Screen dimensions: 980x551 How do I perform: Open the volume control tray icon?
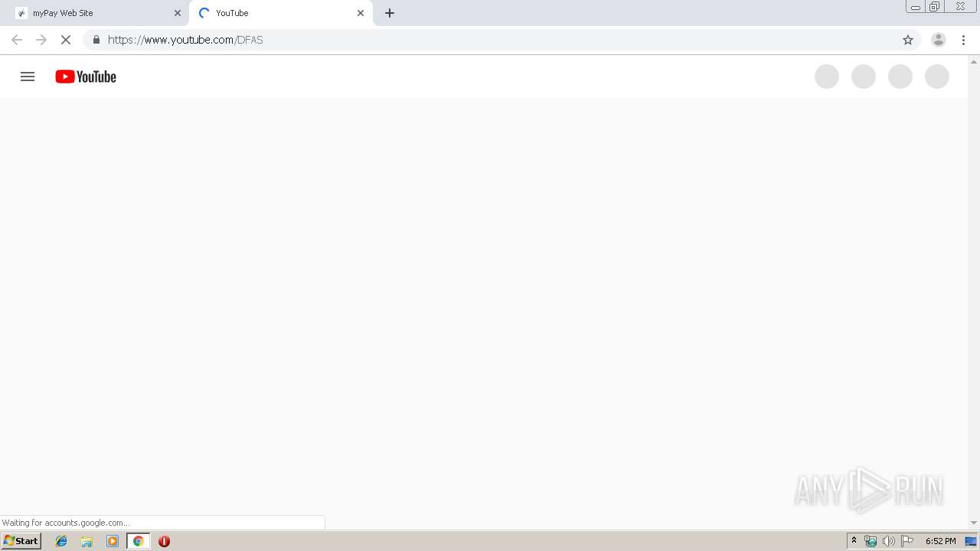(x=888, y=541)
